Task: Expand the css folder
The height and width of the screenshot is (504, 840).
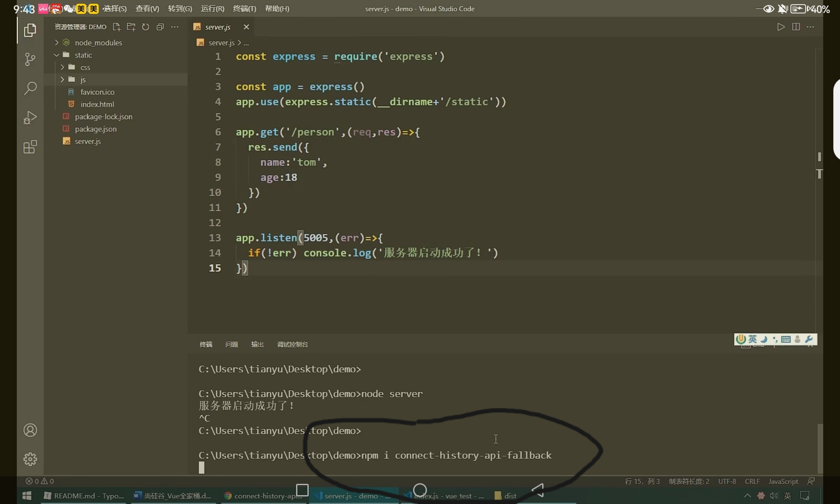Action: [x=85, y=67]
